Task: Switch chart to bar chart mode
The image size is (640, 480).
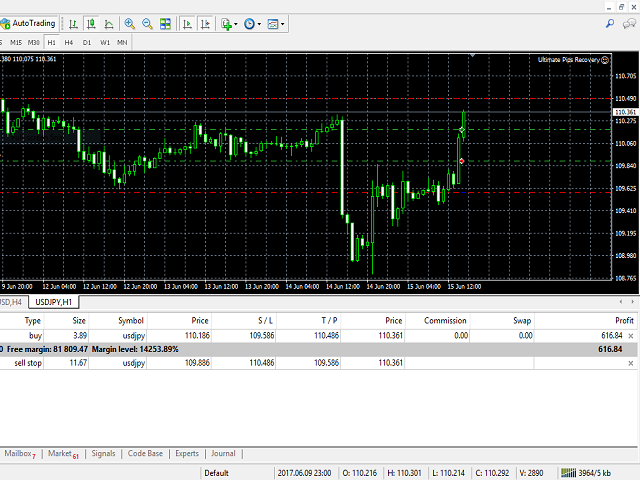Action: tap(72, 23)
